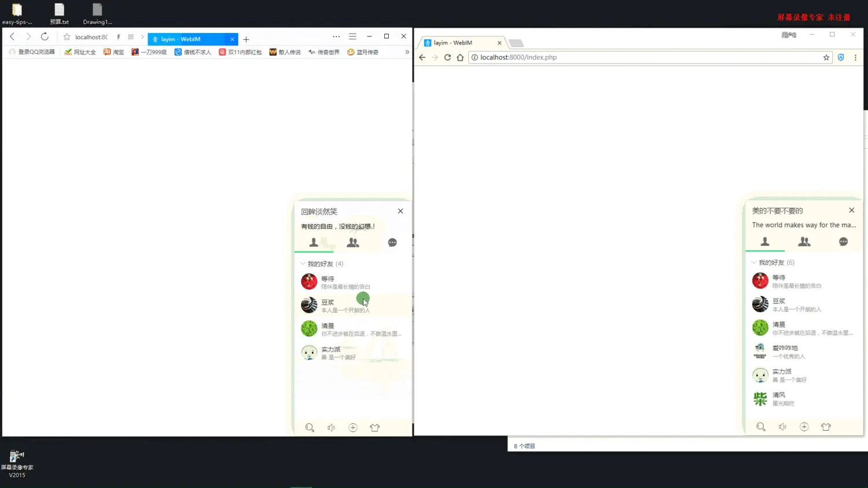
Task: Open the 一刀999级 bookmark
Action: point(149,52)
